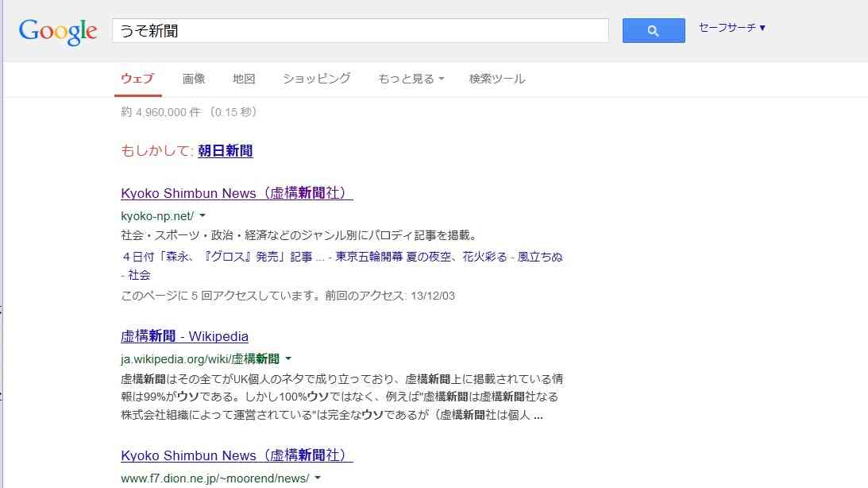Click the www.f7.dion.ne.jp/~moorend/news/ URL text
This screenshot has height=488, width=868.
point(214,478)
